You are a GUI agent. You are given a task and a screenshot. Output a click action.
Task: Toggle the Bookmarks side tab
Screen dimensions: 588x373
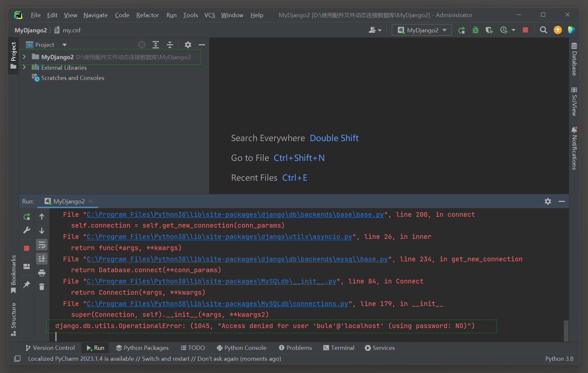click(x=14, y=274)
